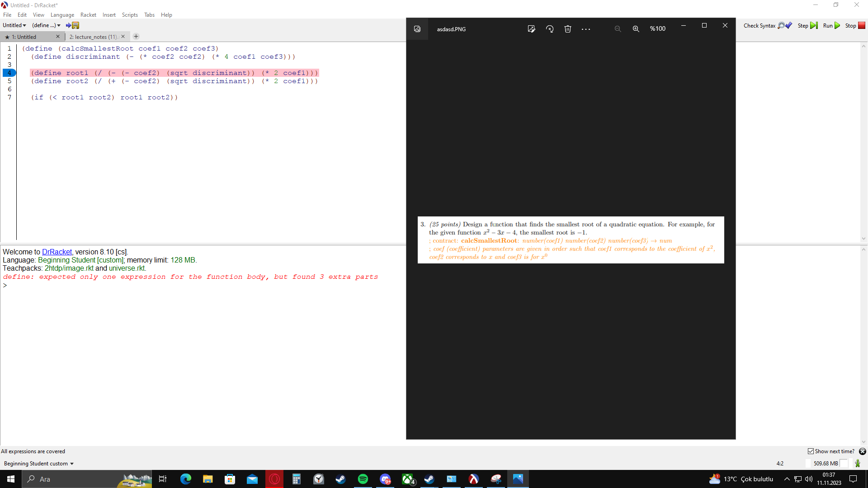Open the (define ...) function dropdown
Viewport: 868px width, 488px height.
[x=45, y=25]
